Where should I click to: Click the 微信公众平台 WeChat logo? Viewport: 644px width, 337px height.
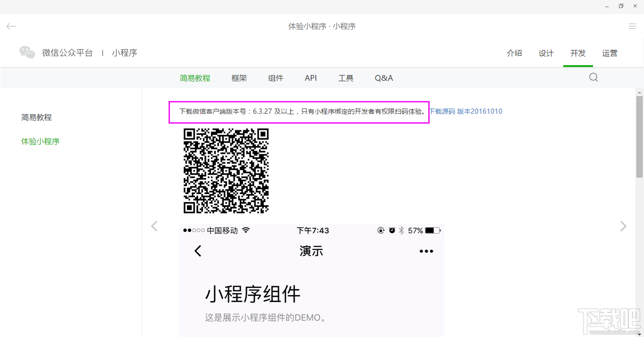click(27, 52)
